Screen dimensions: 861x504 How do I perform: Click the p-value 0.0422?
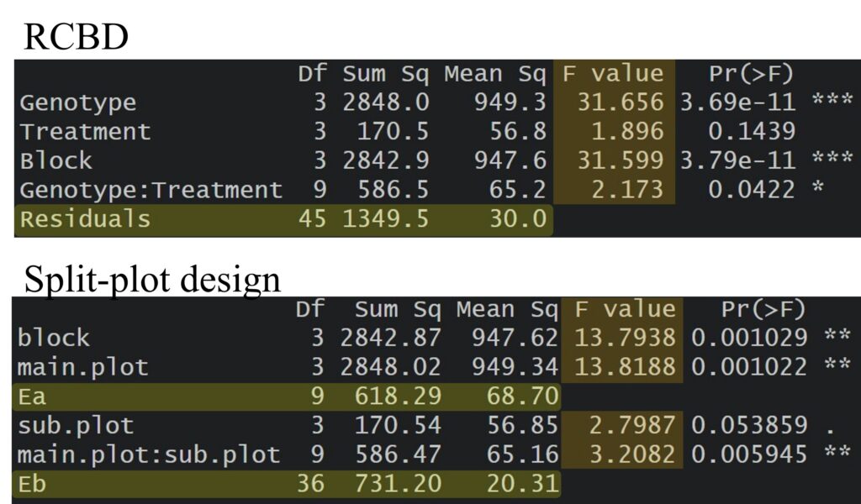point(751,190)
